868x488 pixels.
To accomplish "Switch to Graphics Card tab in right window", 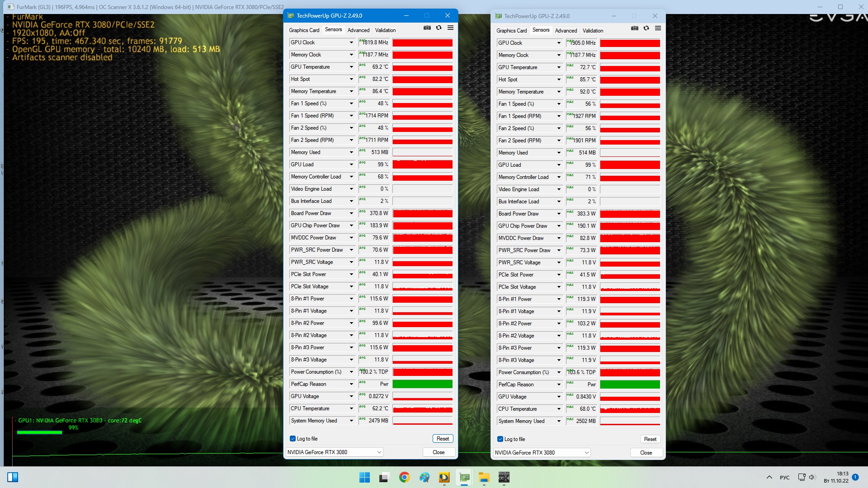I will coord(511,31).
